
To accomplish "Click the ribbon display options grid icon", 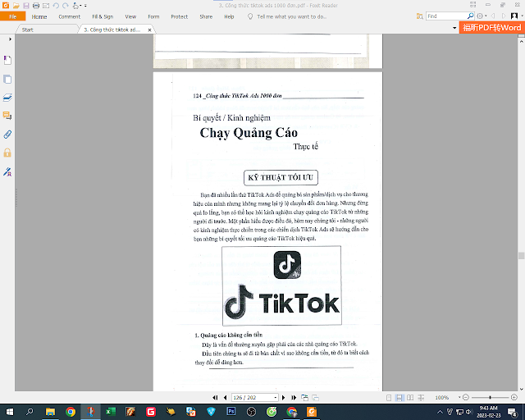I will [472, 4].
